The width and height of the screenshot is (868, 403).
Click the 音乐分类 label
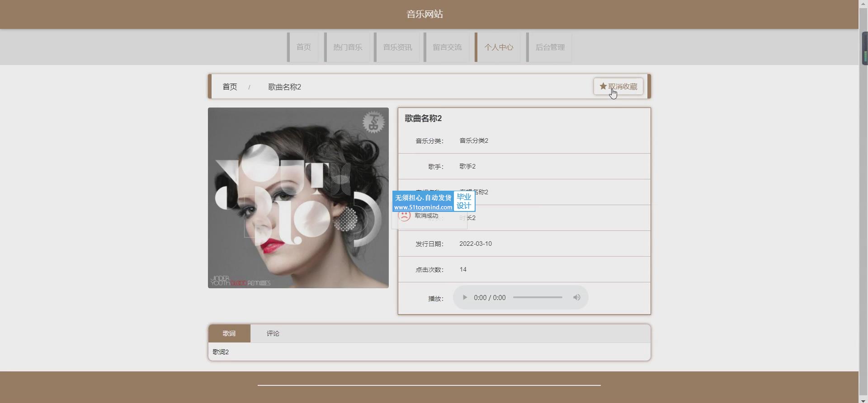[x=429, y=141]
